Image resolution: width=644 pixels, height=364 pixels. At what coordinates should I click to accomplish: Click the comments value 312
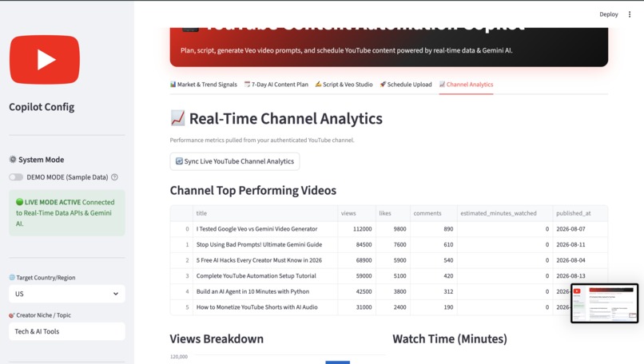click(x=448, y=291)
